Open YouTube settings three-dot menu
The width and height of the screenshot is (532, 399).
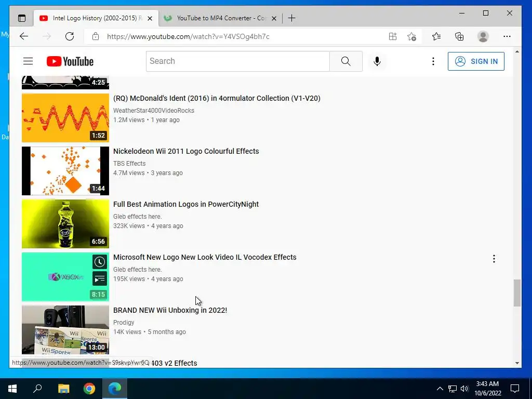433,61
